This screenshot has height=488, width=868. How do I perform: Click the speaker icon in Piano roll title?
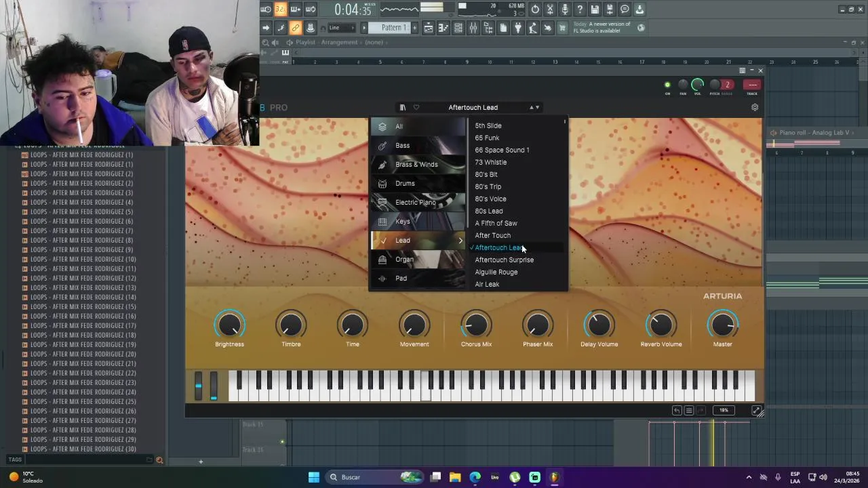click(774, 133)
